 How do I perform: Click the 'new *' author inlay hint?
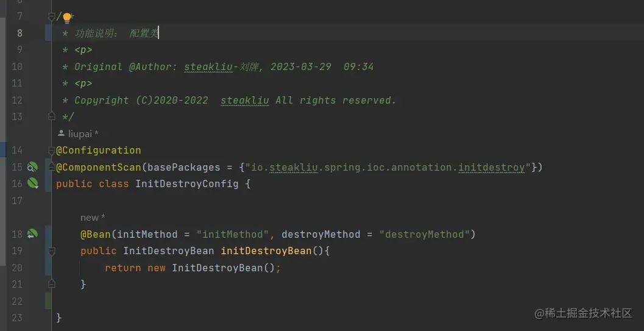(x=93, y=218)
